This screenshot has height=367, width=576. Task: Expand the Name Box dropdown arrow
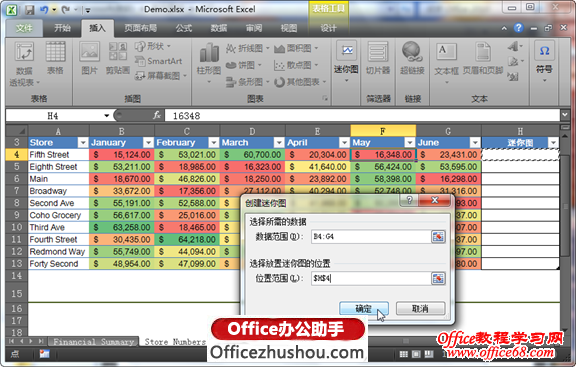(x=107, y=116)
